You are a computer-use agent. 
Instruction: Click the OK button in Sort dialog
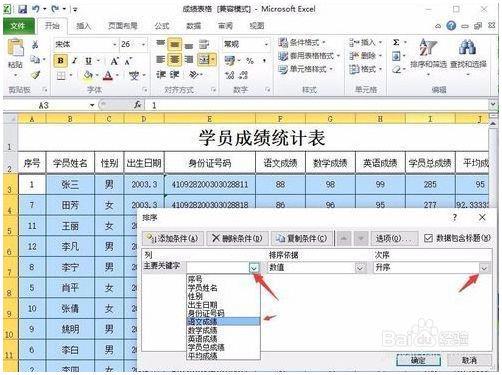tap(418, 360)
